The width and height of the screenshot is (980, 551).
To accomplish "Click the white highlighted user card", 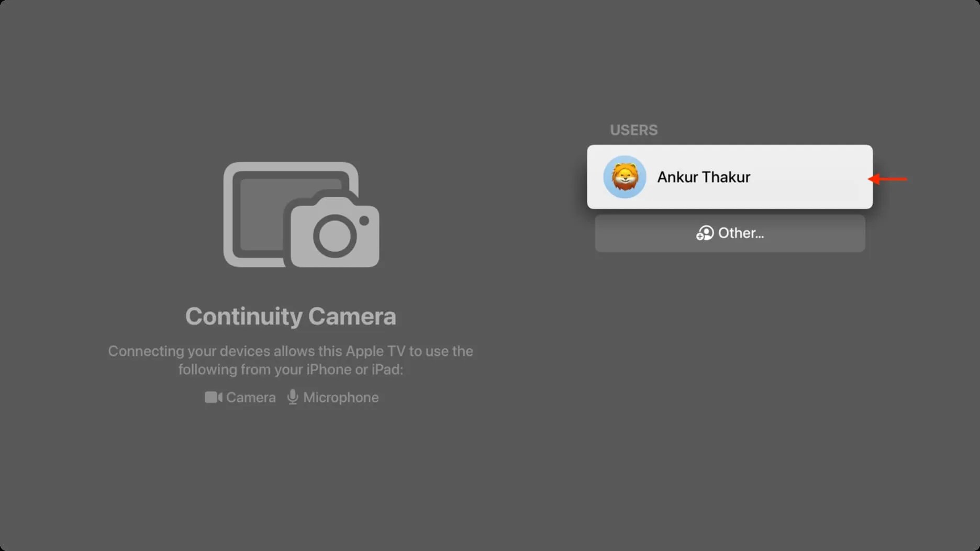I will click(x=729, y=177).
